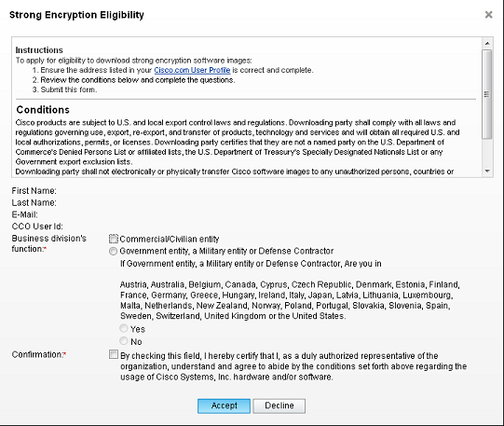Viewport: 504px width, 426px height.
Task: Click the scroll-up arrow of the conditions panel
Action: click(487, 44)
